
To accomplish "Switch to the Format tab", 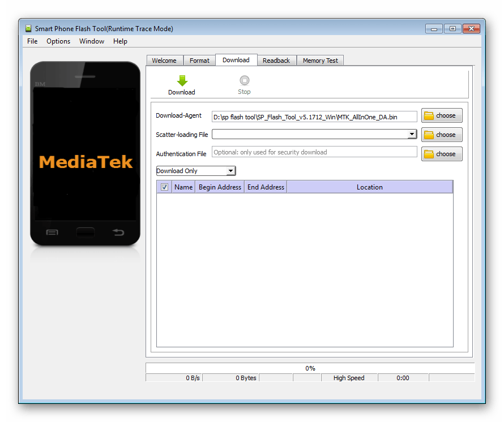I will [199, 61].
